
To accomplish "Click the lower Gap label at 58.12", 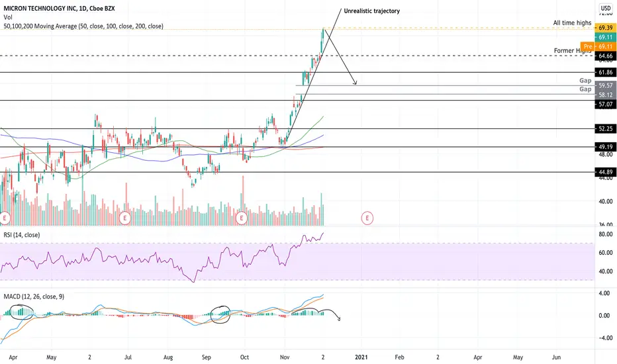I will click(x=585, y=89).
